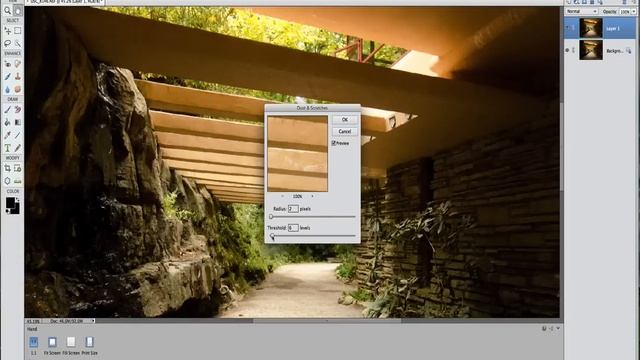
Task: Click the background color swatch
Action: coord(16,209)
